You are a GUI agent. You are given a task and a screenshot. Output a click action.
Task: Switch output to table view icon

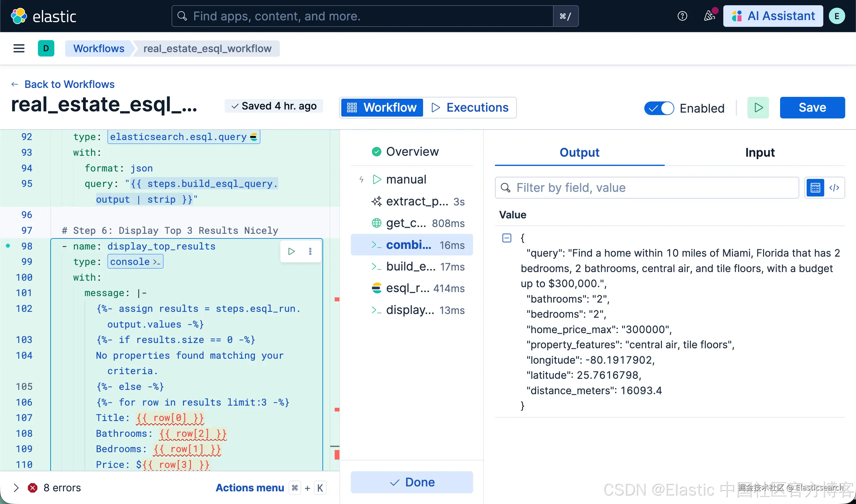(815, 188)
